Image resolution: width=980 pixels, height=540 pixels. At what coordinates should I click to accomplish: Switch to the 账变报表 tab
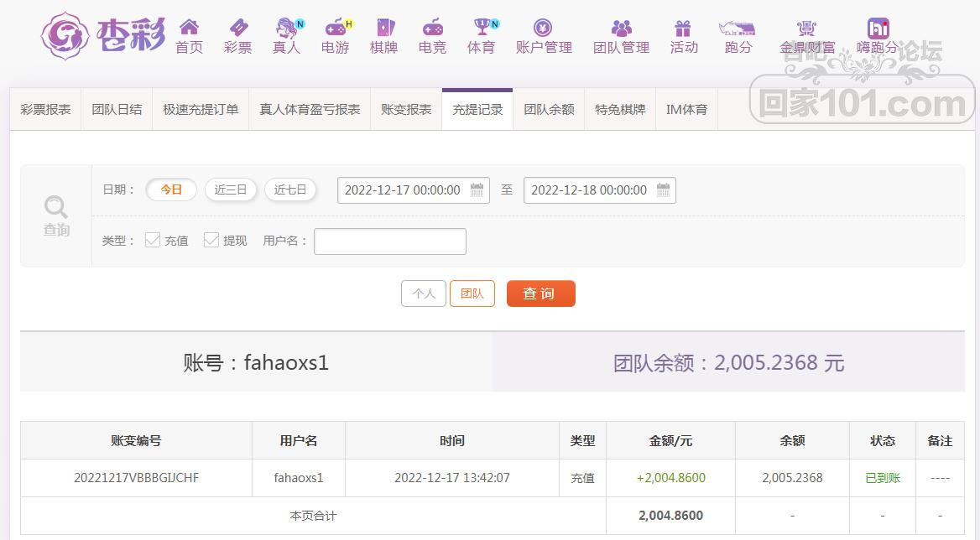[406, 110]
